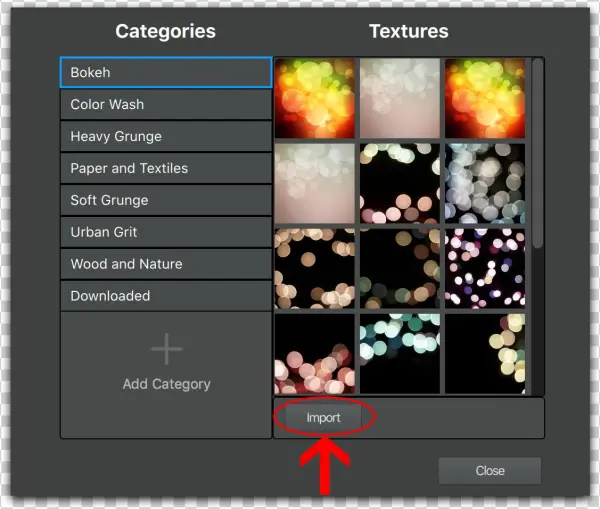
Task: Select the Bokeh category
Action: (165, 73)
